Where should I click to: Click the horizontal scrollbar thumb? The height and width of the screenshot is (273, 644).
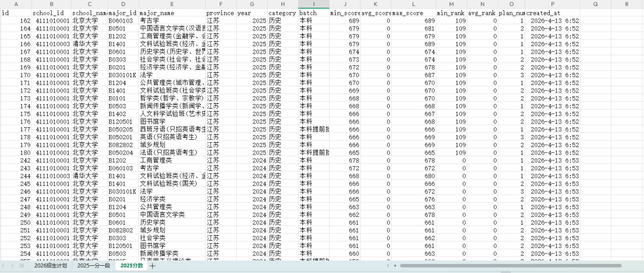pos(510,266)
